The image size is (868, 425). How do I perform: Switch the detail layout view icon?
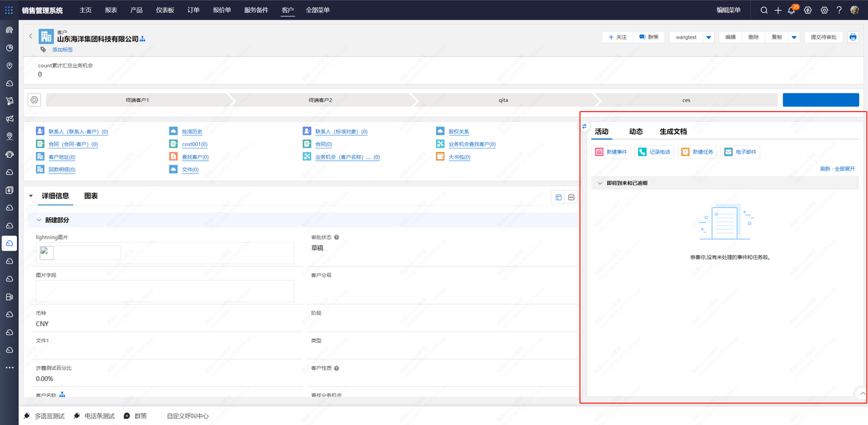click(x=559, y=197)
